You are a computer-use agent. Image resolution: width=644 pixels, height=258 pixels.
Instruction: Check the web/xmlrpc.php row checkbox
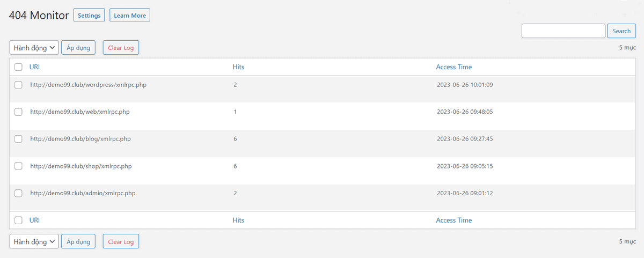[18, 112]
